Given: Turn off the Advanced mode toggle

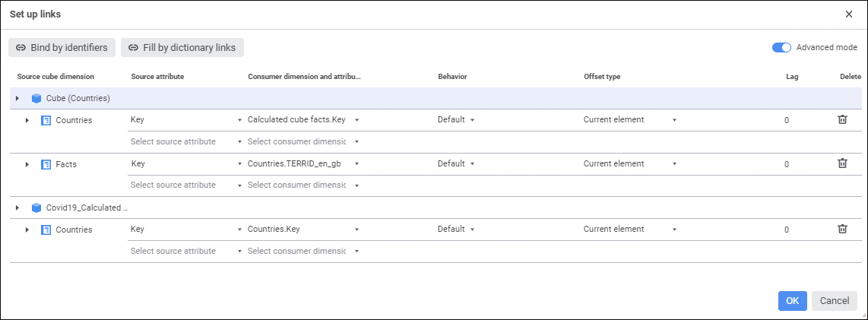Looking at the screenshot, I should coord(781,47).
